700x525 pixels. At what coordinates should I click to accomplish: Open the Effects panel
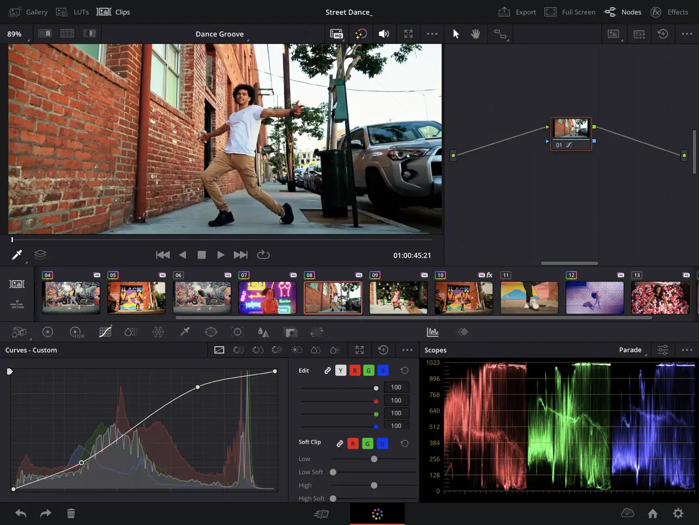(669, 12)
